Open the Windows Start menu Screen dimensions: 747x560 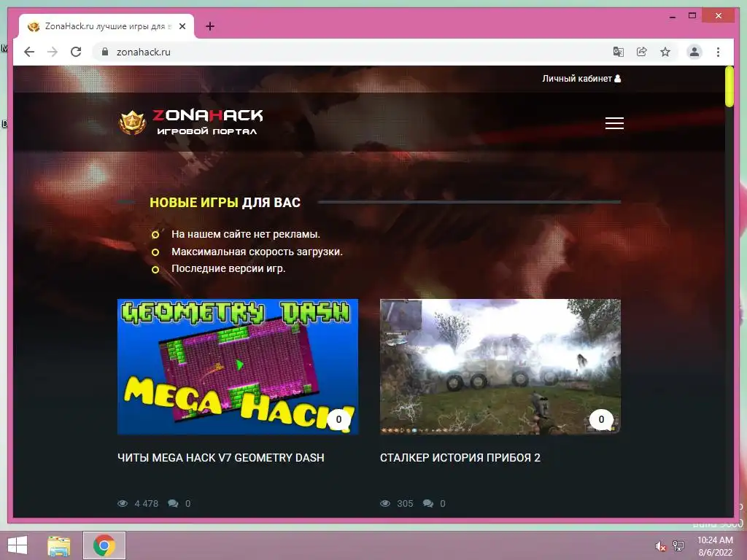(x=18, y=545)
